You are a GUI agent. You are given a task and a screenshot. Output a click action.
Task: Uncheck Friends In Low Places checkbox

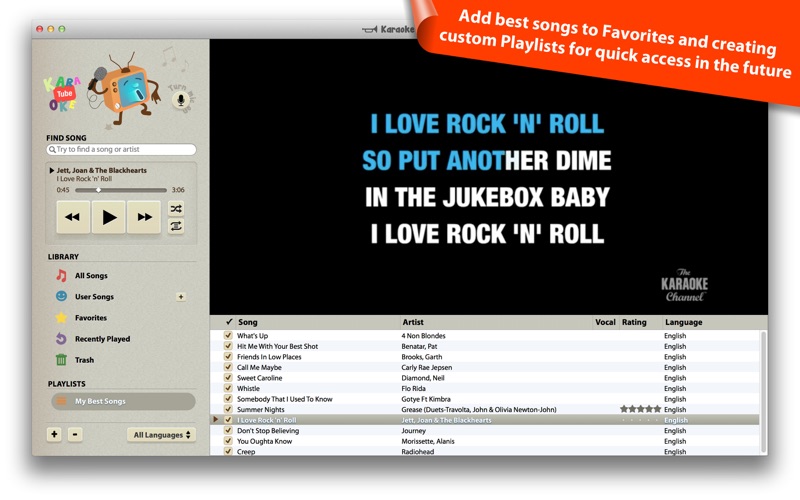coord(228,357)
